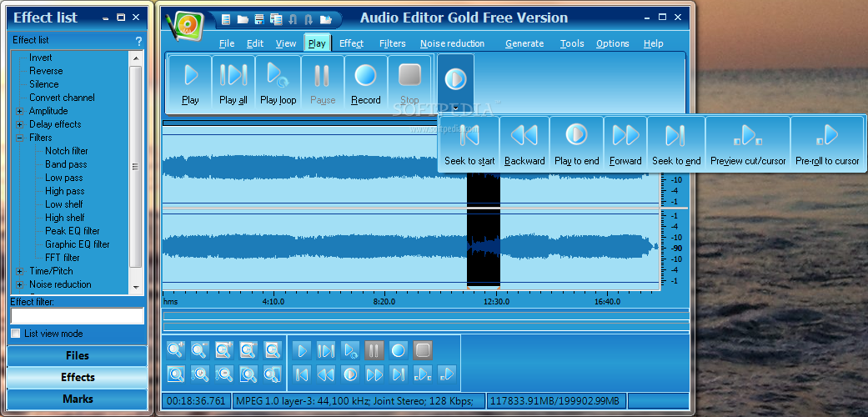Click the small play loop icon, bottom toolbar
The image size is (868, 417).
pos(350,350)
